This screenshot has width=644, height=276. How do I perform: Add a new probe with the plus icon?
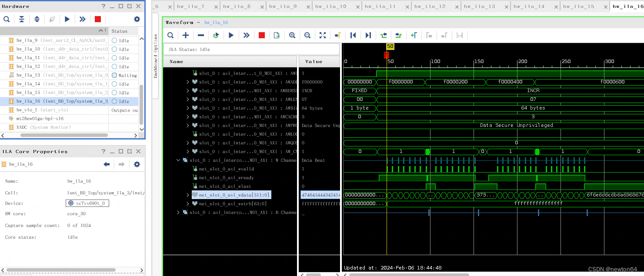pos(185,35)
